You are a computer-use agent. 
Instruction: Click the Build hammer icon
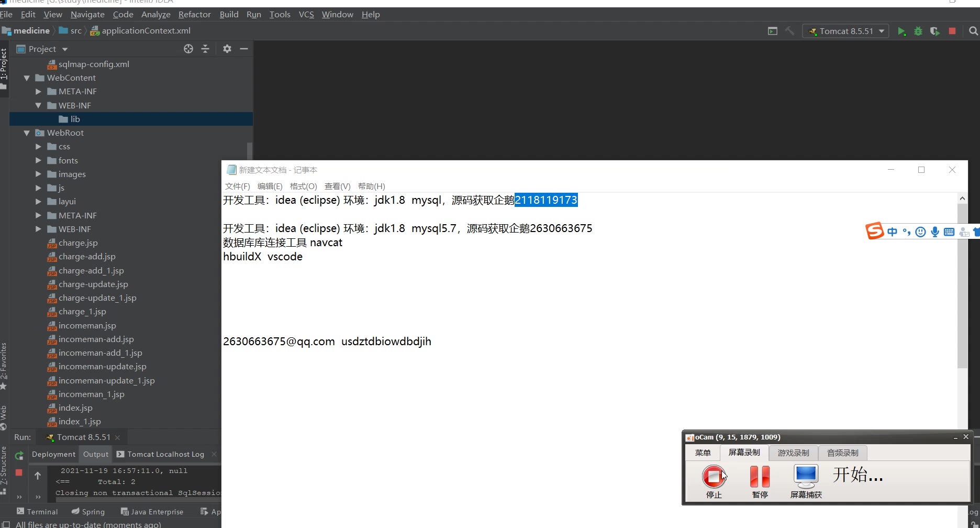[x=789, y=31]
